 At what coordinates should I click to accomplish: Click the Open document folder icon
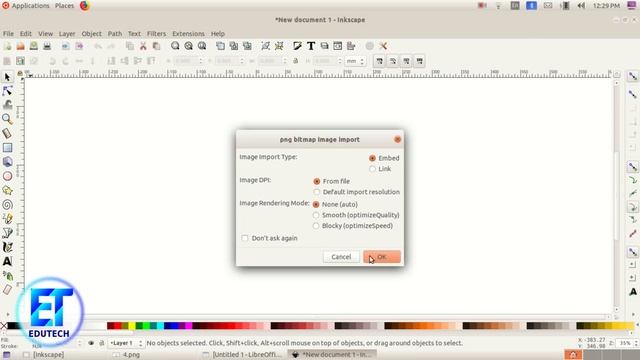20,46
